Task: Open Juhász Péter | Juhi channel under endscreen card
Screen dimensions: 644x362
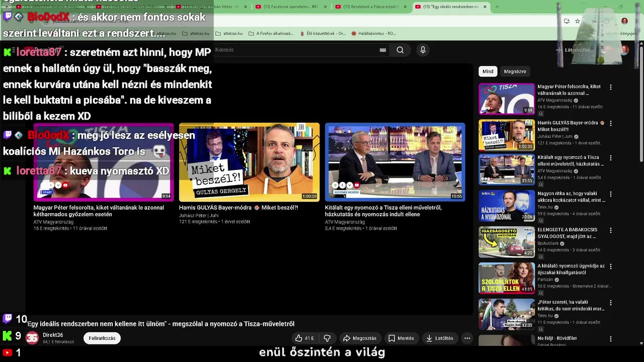Action: coord(199,215)
